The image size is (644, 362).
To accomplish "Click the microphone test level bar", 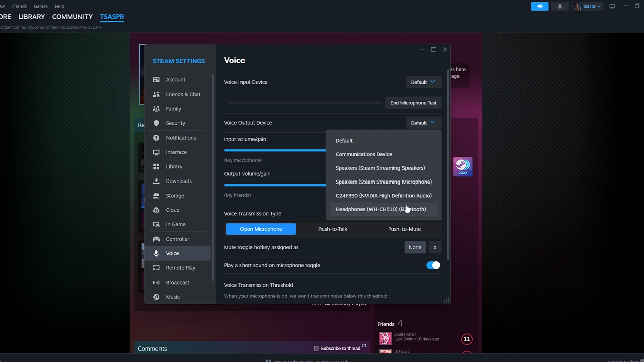I will coord(305,103).
